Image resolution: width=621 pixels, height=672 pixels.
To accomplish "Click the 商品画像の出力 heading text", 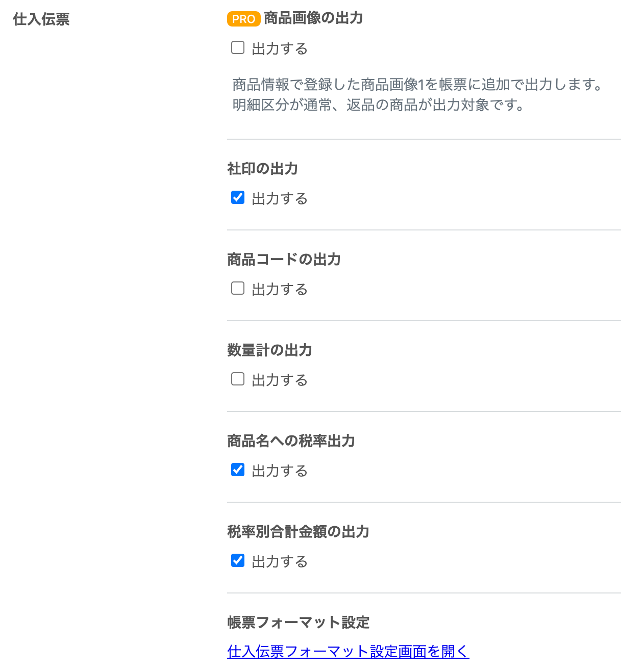I will coord(313,18).
